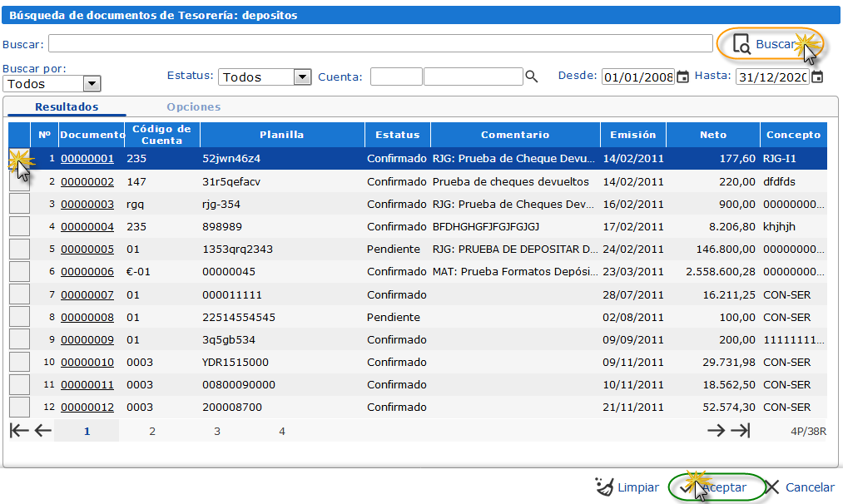
Task: Click account code cell rgq
Action: pos(135,205)
